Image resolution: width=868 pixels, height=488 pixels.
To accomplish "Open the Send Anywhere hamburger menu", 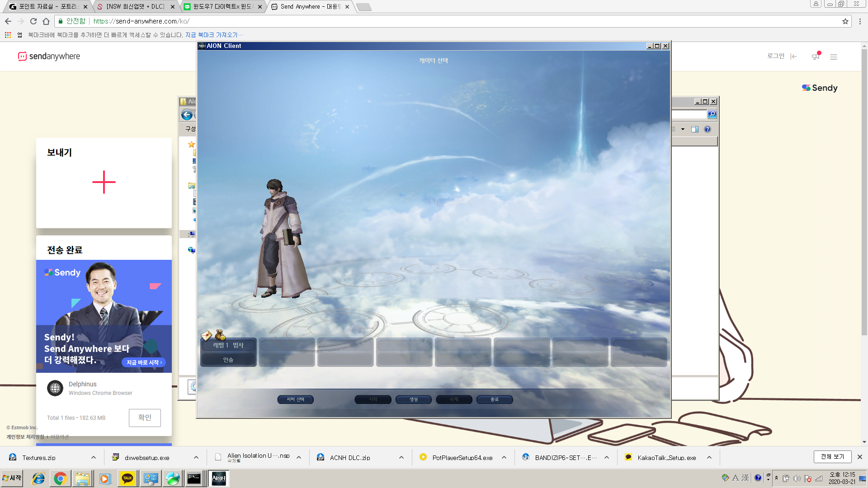I will tap(834, 57).
